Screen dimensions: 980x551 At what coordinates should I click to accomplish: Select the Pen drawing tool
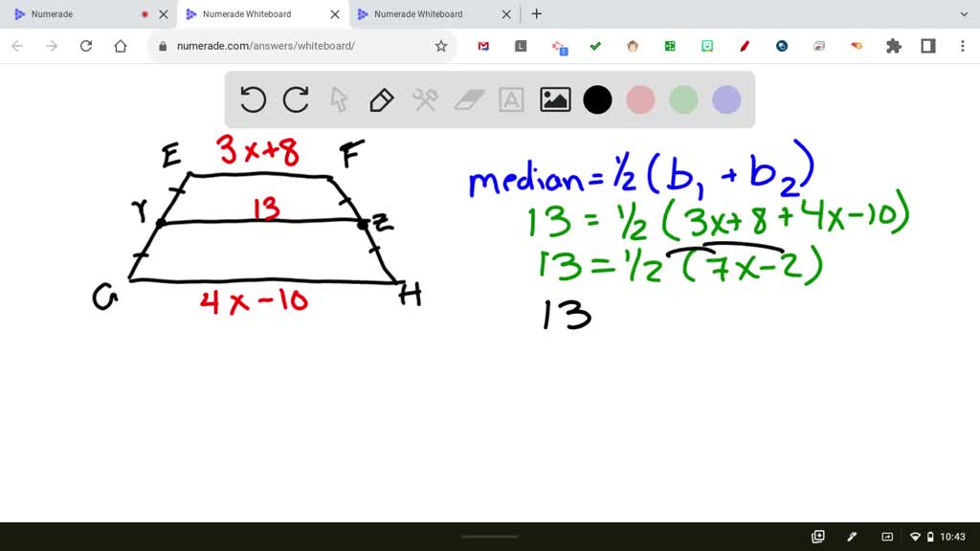coord(382,99)
